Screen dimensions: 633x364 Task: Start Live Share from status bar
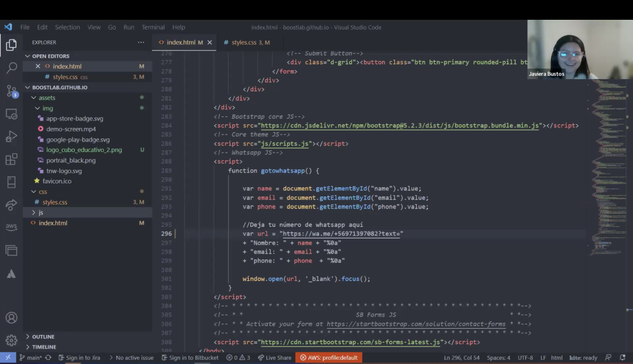pyautogui.click(x=274, y=358)
